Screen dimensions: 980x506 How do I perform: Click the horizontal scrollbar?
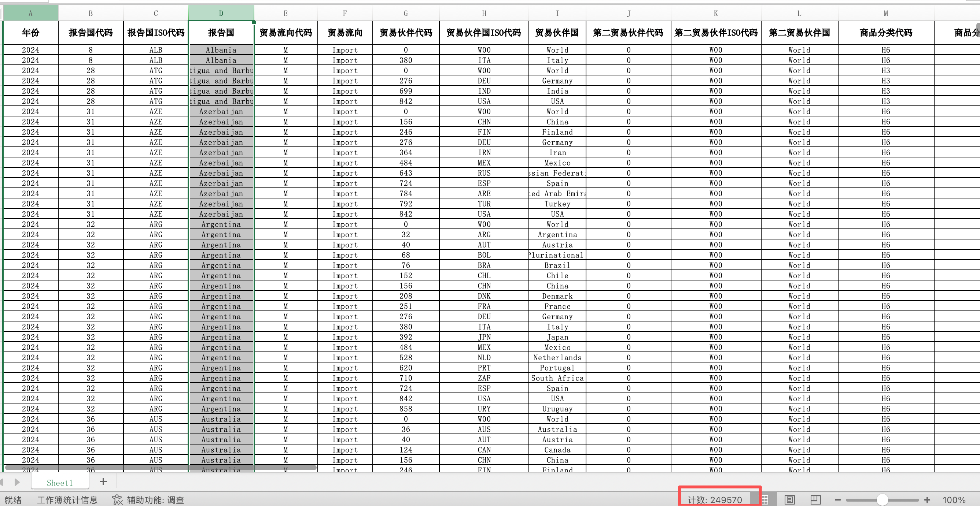160,467
